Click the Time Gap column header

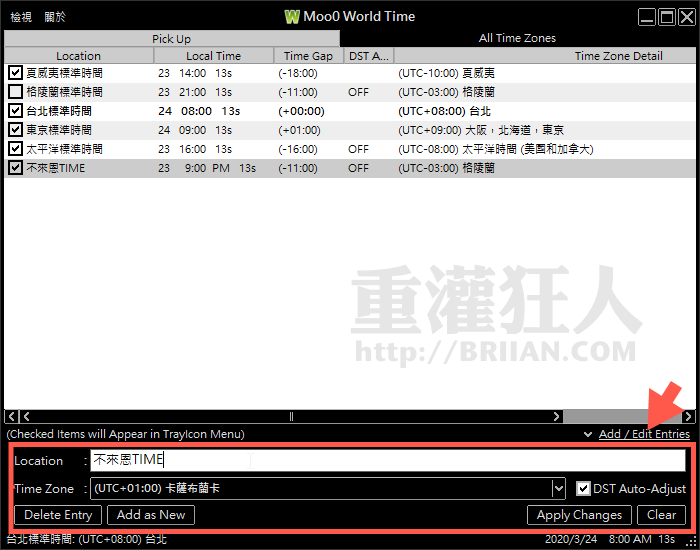click(308, 56)
